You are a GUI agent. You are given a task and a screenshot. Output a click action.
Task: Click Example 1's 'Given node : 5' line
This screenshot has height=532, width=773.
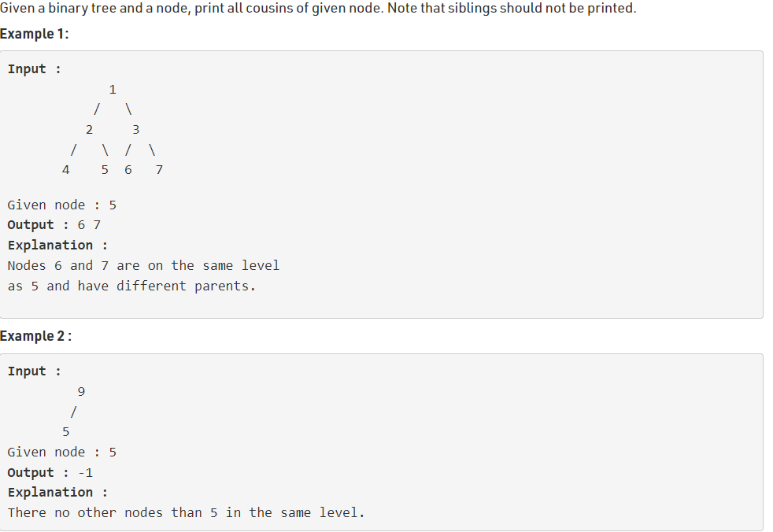coord(62,205)
